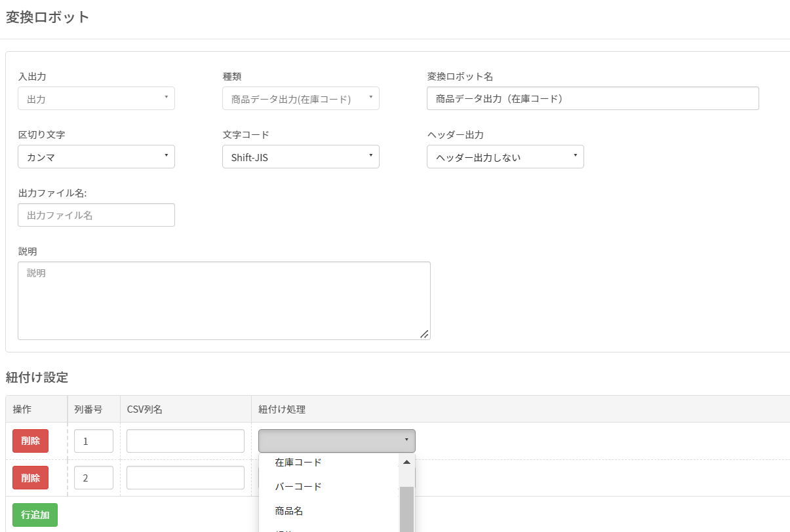790x532 pixels.
Task: Click the dropdown list scroll-up arrow
Action: pyautogui.click(x=406, y=462)
